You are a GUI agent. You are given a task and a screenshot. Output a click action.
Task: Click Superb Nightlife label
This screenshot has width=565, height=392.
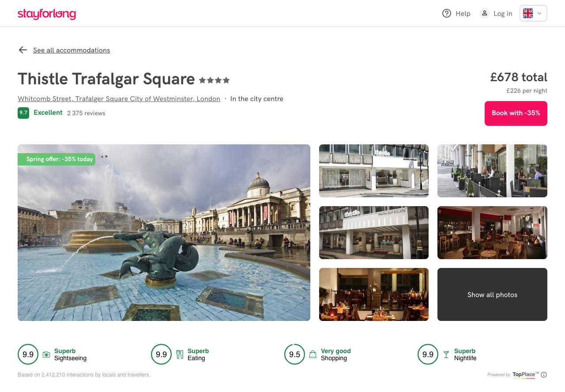(465, 354)
